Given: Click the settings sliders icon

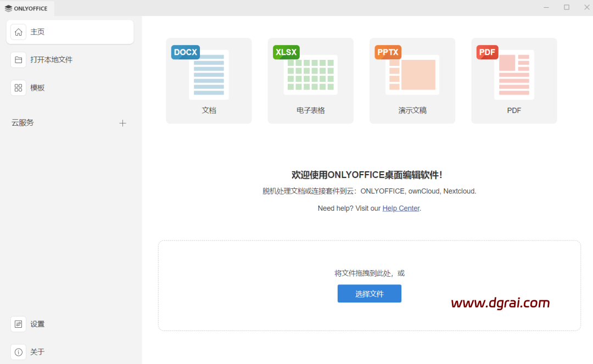Looking at the screenshot, I should pyautogui.click(x=19, y=324).
